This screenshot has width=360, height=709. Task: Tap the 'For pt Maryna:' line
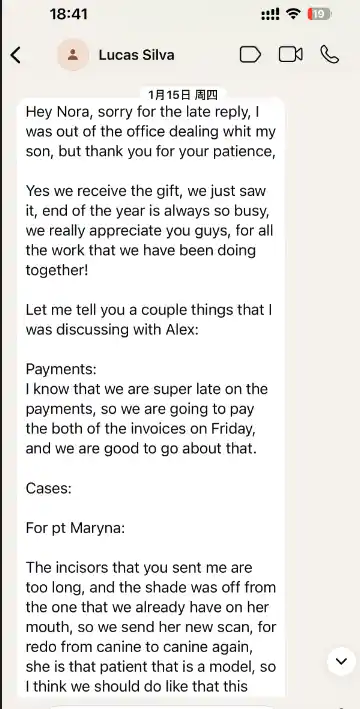click(75, 528)
